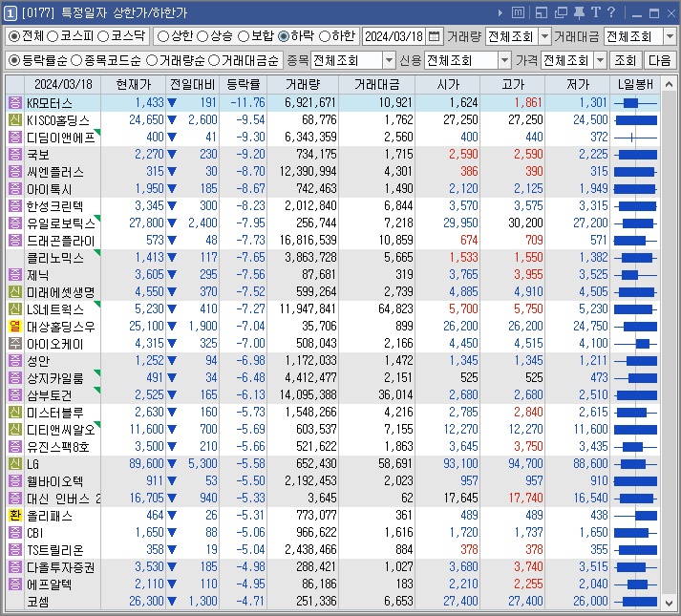Click the pin window icon in title bar
Viewport: 681px width, 616px height.
tap(579, 13)
